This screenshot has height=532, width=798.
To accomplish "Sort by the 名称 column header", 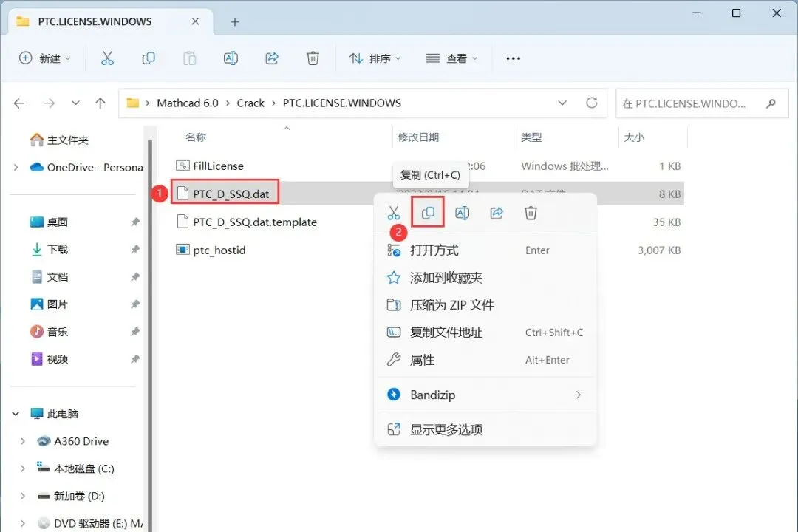I will (196, 137).
